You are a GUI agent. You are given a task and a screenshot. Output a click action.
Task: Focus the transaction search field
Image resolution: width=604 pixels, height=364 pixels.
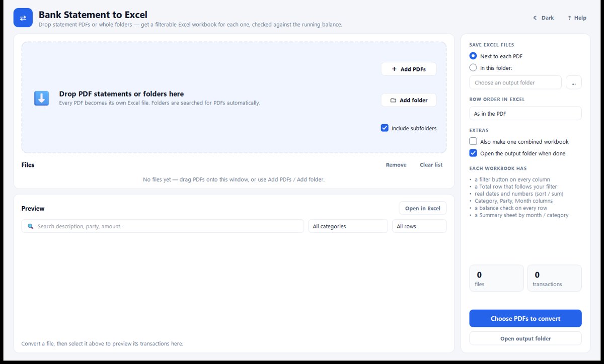point(163,226)
